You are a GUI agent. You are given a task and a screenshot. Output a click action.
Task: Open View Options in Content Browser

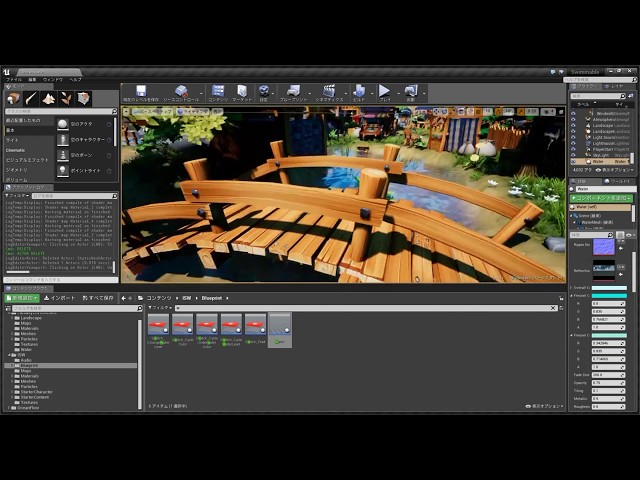pyautogui.click(x=544, y=406)
